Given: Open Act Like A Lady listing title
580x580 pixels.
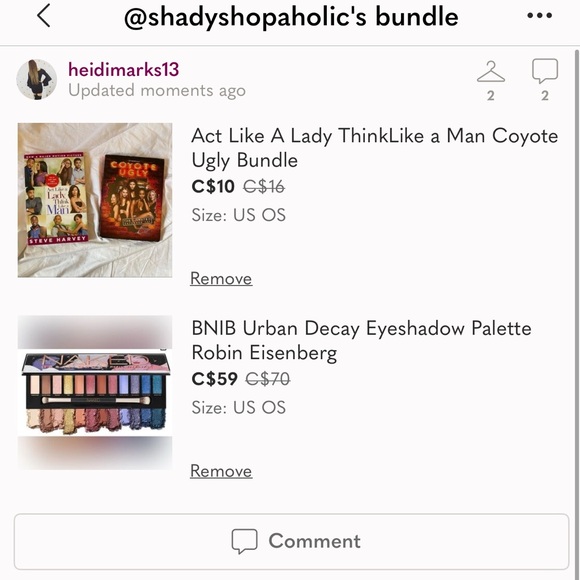Looking at the screenshot, I should [x=374, y=148].
